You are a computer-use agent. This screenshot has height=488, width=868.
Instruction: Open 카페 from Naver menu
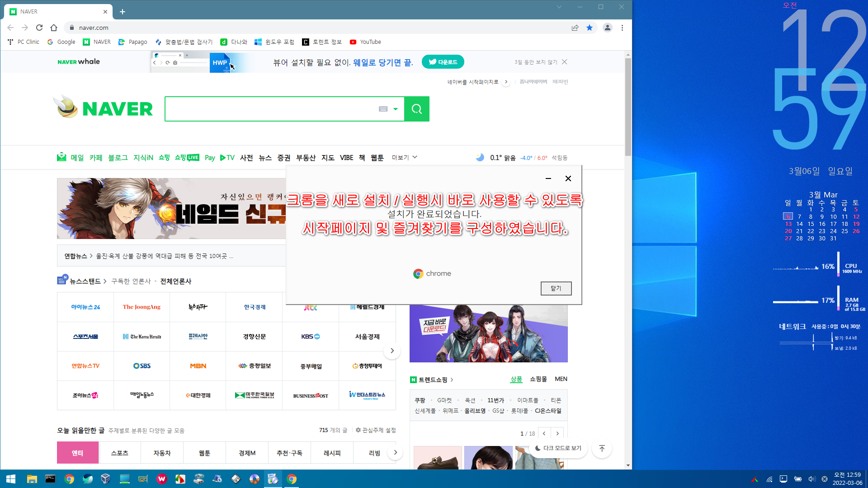coord(96,158)
